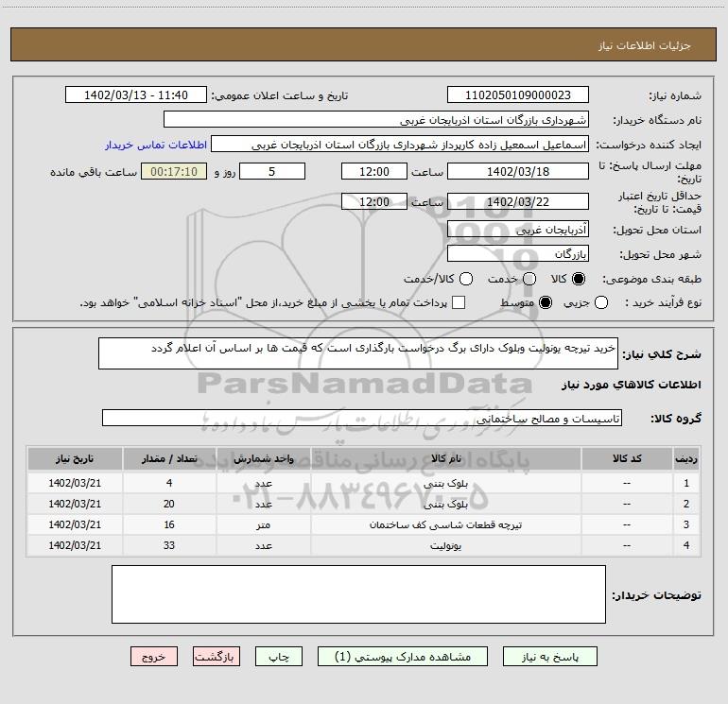Select the خدمت radio button
The height and width of the screenshot is (704, 728).
tap(529, 279)
